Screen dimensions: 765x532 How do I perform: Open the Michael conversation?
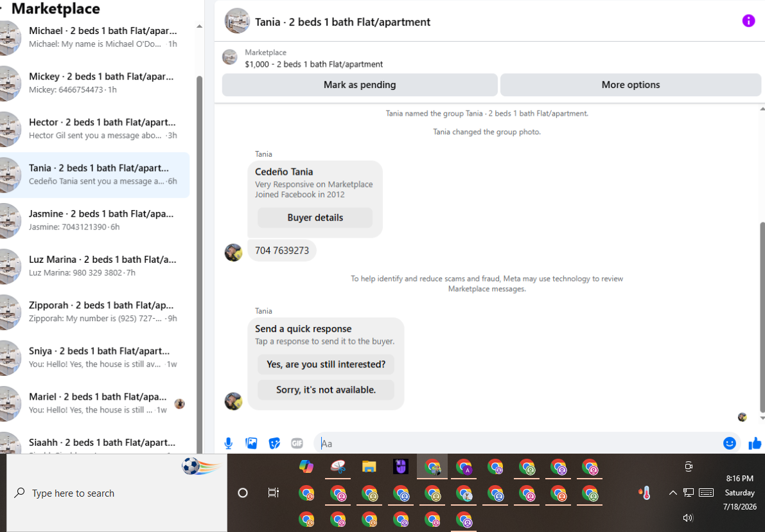(95, 37)
